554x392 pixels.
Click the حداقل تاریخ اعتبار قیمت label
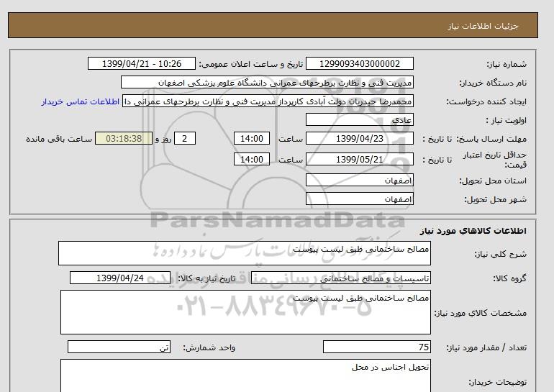[495, 160]
